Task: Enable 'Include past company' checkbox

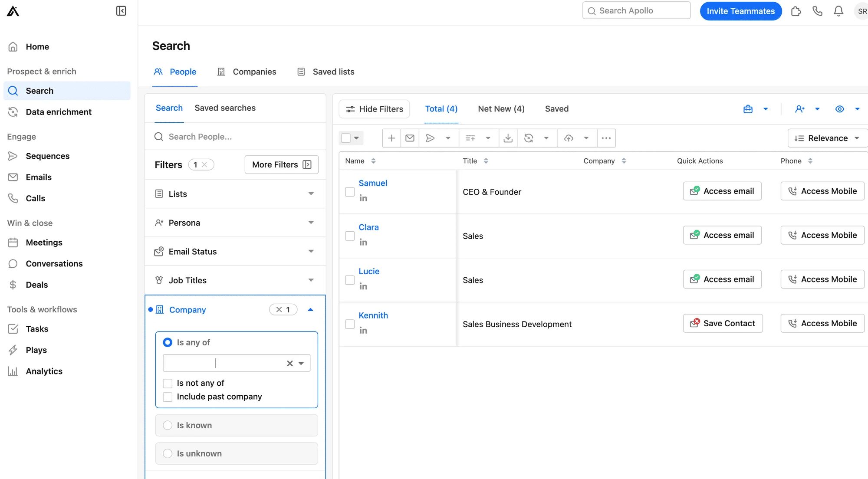Action: click(x=168, y=397)
